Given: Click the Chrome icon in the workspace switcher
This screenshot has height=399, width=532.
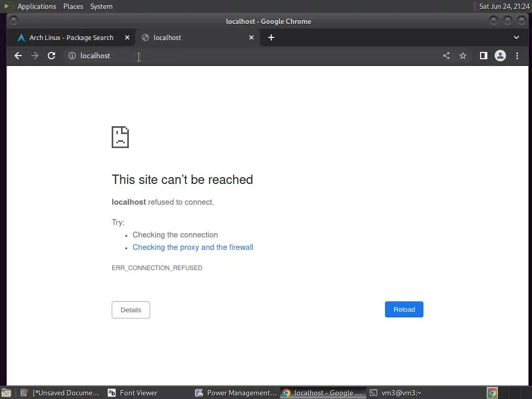Looking at the screenshot, I should (492, 393).
